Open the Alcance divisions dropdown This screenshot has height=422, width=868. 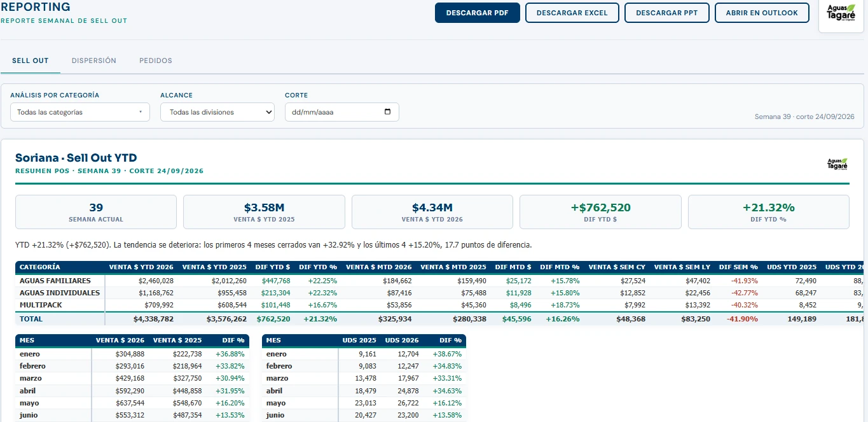[217, 112]
